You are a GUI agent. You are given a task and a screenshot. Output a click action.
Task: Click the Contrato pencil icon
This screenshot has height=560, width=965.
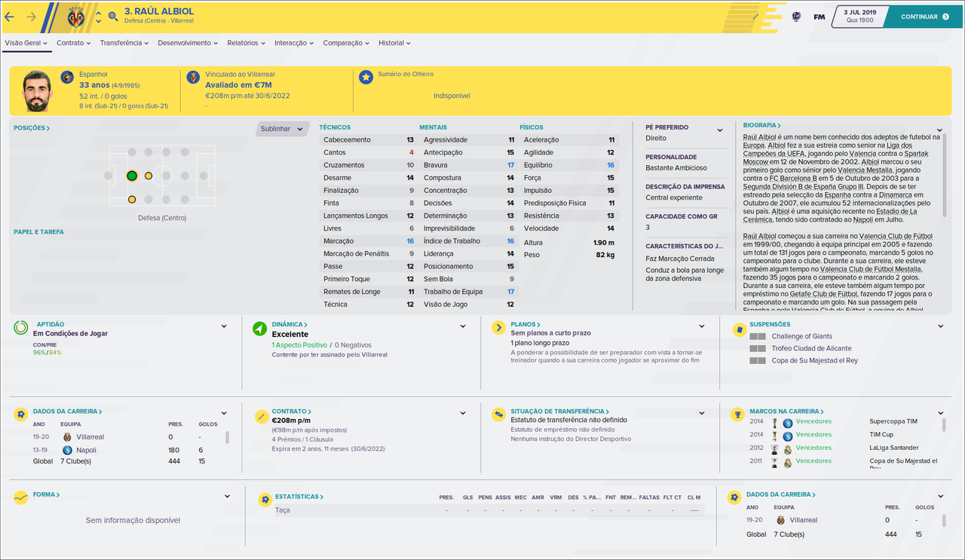coord(260,415)
